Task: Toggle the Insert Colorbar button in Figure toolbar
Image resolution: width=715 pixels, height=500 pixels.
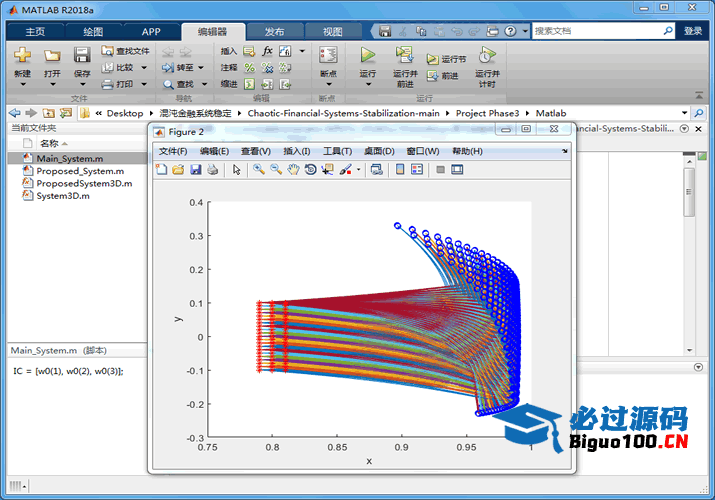Action: point(400,170)
